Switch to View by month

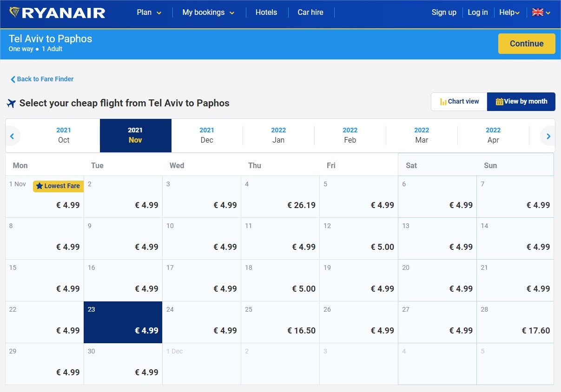(521, 101)
